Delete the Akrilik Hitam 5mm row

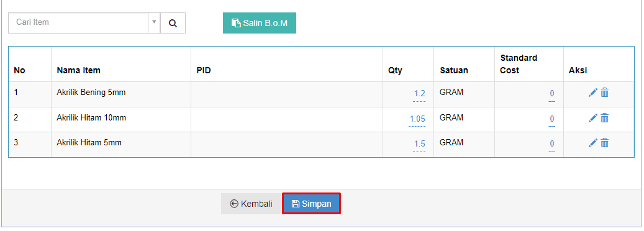tap(605, 143)
